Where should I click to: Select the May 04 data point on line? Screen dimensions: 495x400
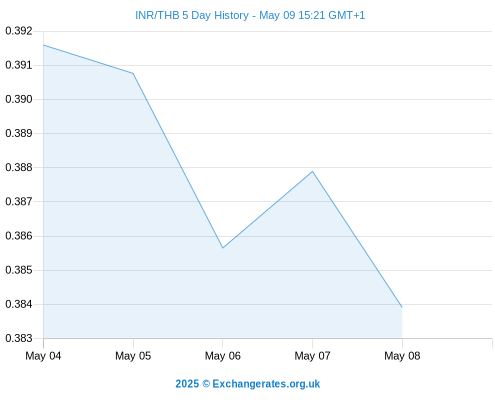[44, 45]
